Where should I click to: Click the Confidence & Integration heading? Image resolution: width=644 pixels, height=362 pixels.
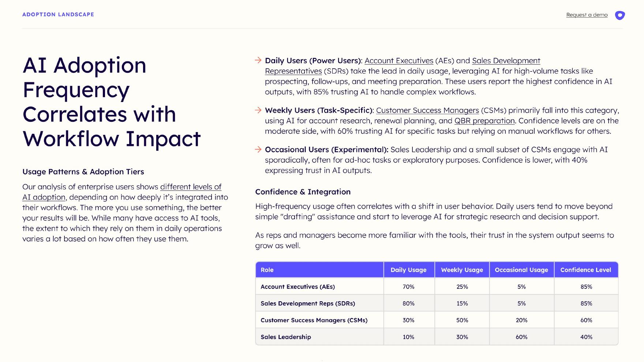(x=303, y=192)
